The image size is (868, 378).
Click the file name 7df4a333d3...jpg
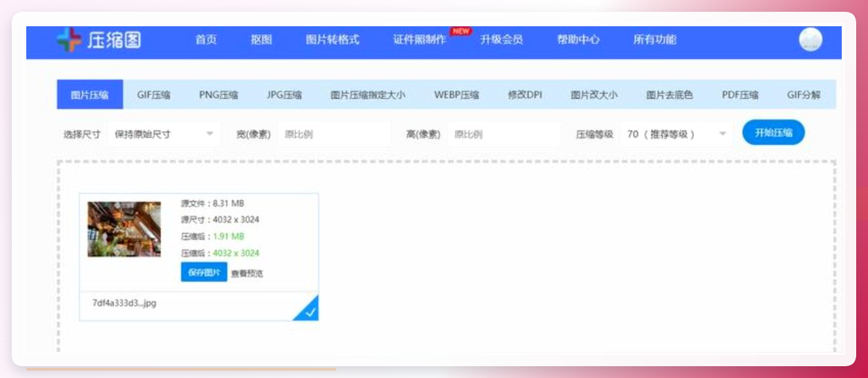click(124, 303)
